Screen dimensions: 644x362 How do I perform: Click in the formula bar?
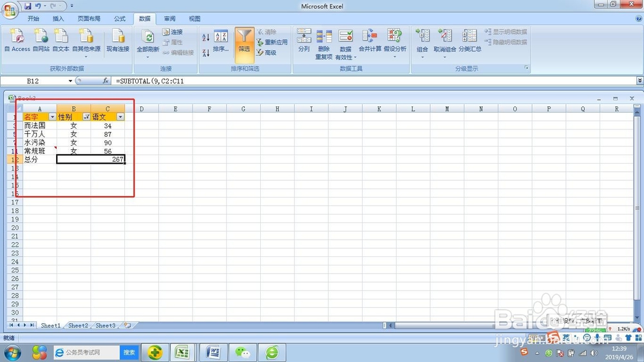click(x=374, y=81)
